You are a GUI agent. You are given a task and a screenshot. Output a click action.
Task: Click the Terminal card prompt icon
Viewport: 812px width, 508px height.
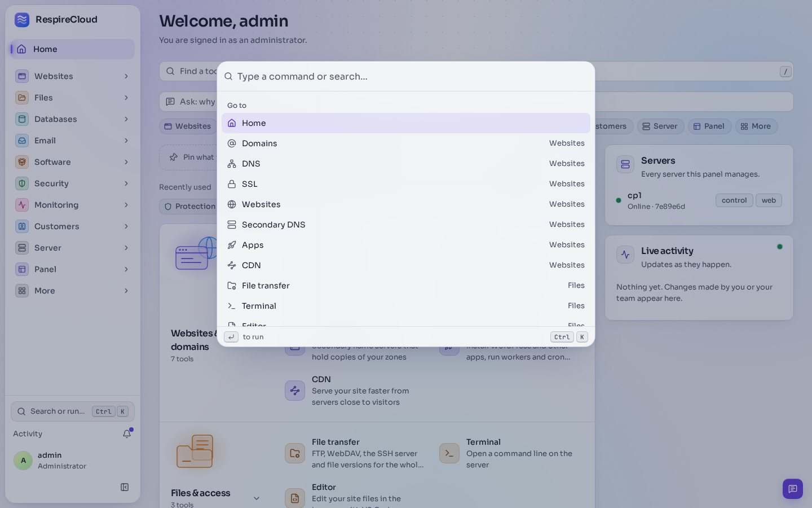pos(449,453)
